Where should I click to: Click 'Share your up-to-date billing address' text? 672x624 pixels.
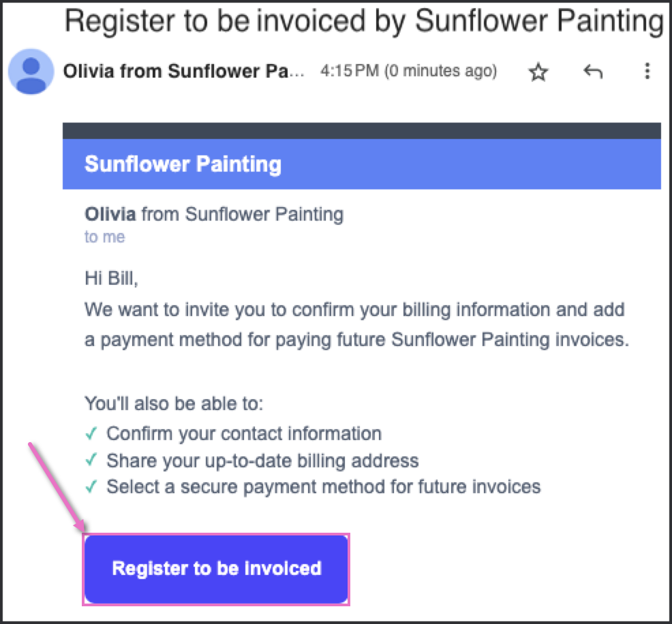click(x=262, y=461)
